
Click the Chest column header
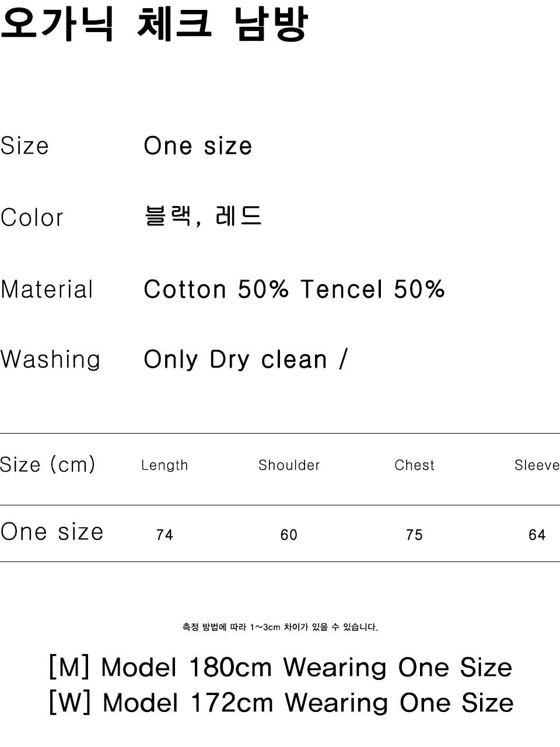(x=415, y=465)
